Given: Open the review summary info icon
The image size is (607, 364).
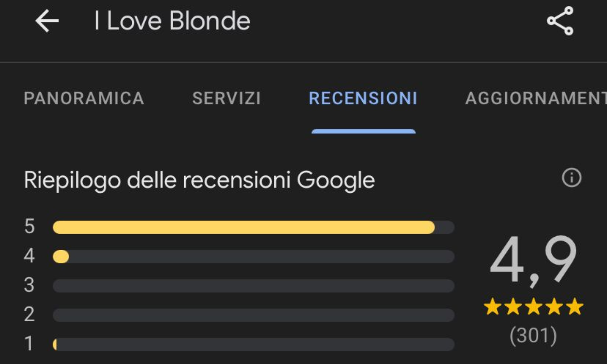Looking at the screenshot, I should click(x=571, y=178).
